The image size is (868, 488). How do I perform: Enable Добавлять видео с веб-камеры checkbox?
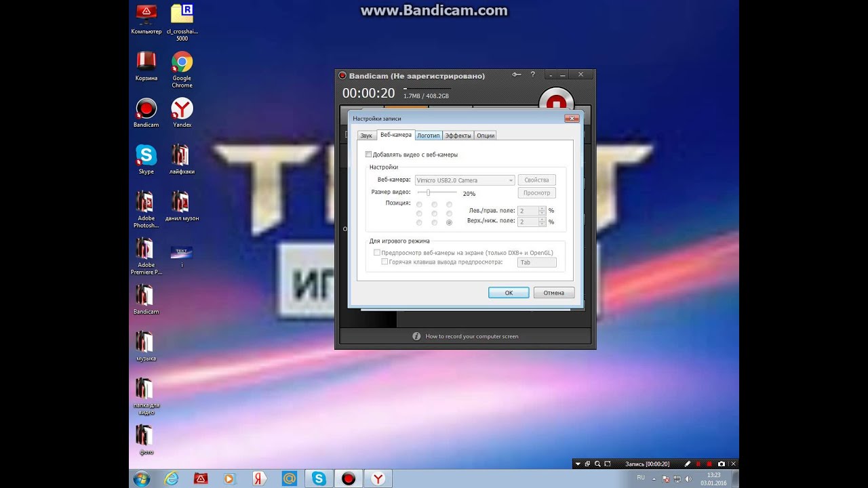pos(369,155)
